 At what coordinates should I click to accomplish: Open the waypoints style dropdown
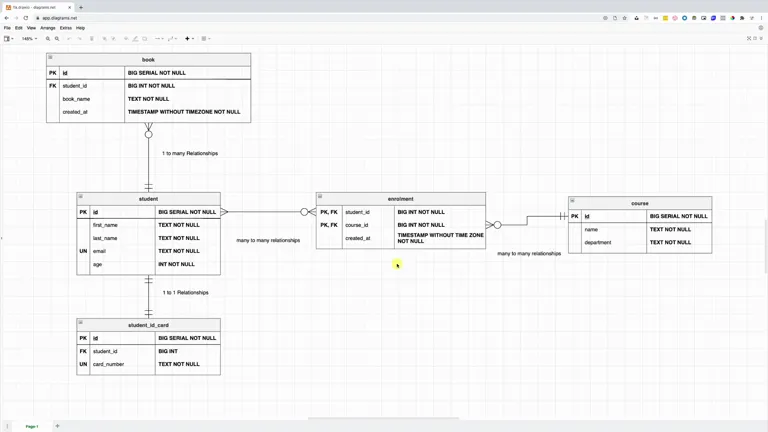click(172, 39)
